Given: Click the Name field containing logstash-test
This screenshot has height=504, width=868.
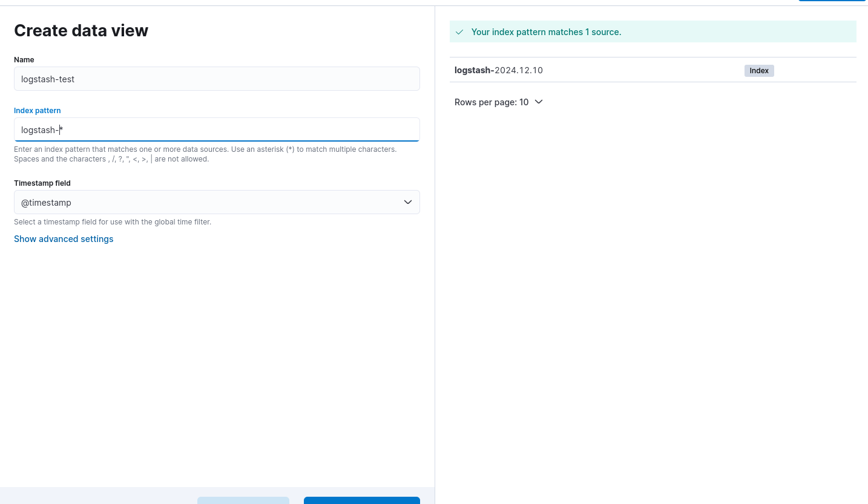Looking at the screenshot, I should pos(216,79).
